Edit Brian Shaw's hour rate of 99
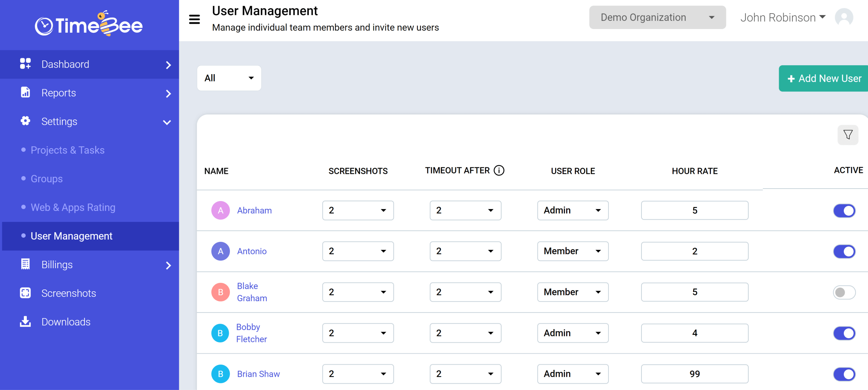The width and height of the screenshot is (868, 390). (x=695, y=374)
